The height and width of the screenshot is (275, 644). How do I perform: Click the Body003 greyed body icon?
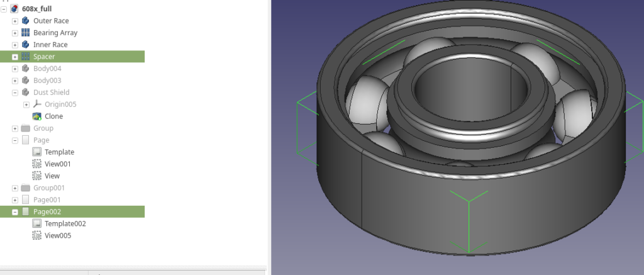click(25, 80)
